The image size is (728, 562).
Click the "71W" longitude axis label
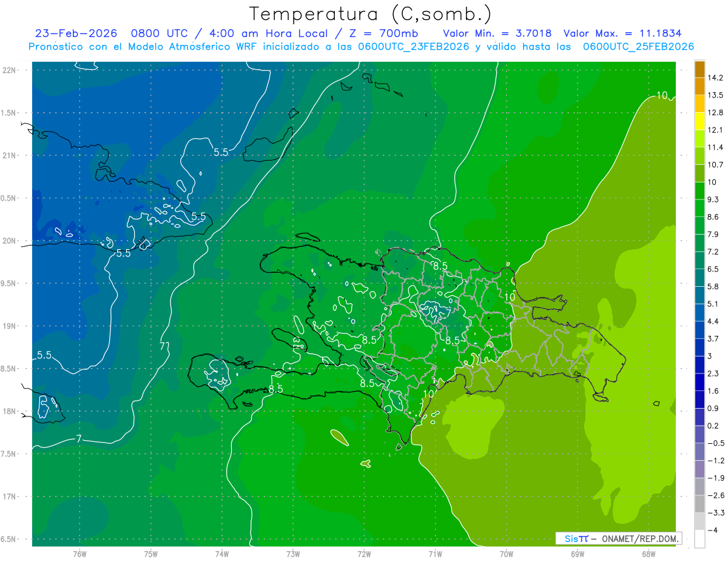[x=435, y=554]
